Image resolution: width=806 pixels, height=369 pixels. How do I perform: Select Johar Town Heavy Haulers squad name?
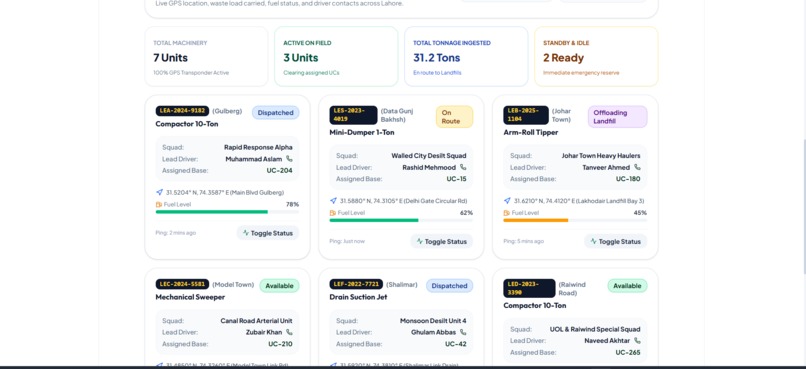[x=601, y=155]
